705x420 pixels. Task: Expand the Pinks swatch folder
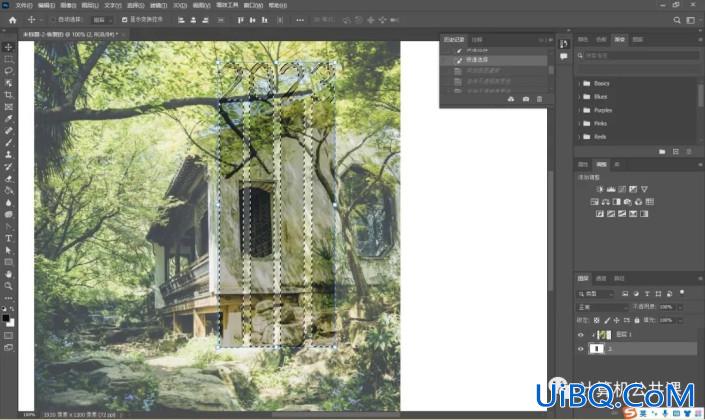tap(579, 124)
